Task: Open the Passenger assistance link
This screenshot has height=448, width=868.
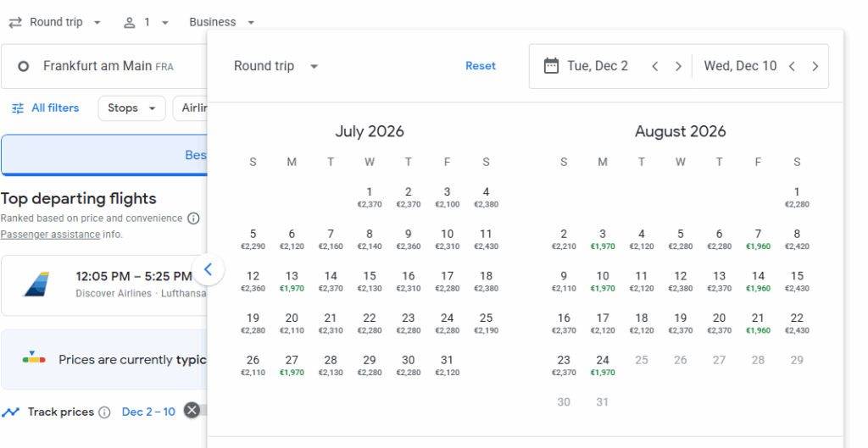Action: 50,235
